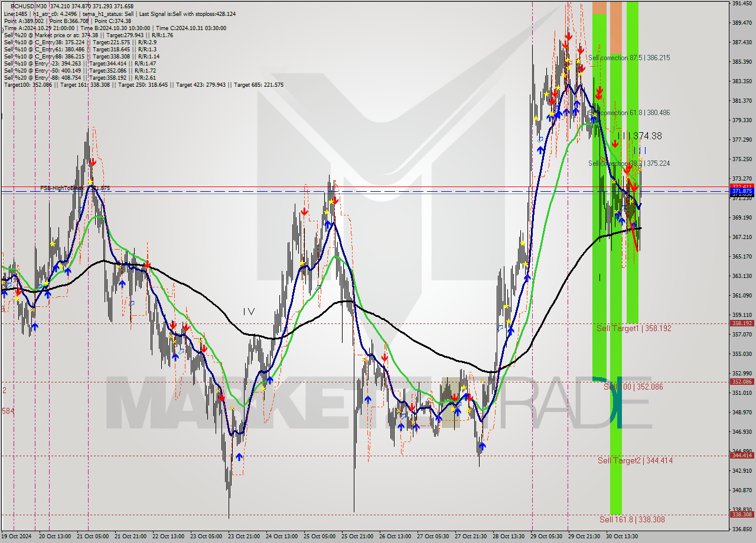The image size is (756, 543).
Task: Click the '21 Oct 05:00' time axis label
Action: [92, 537]
